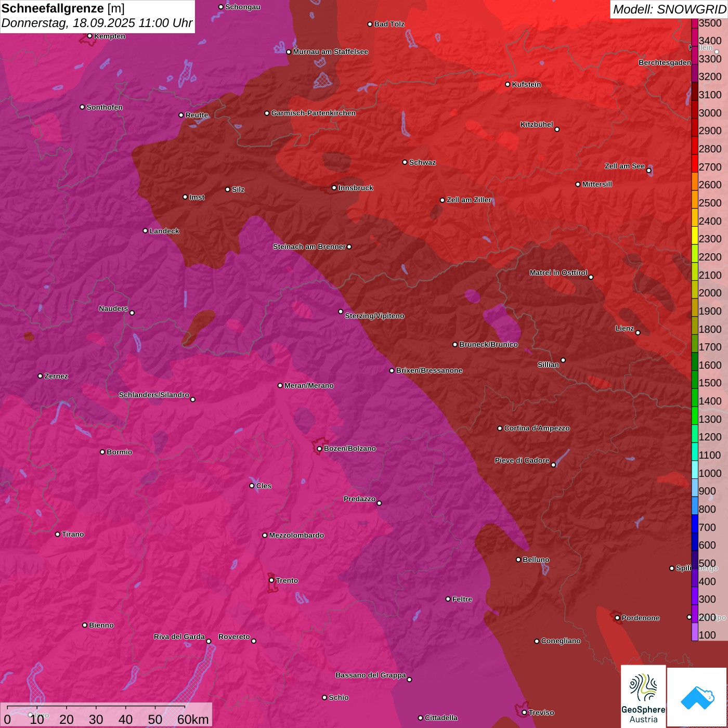Select the Mezzolombardo label
The image size is (728, 728).
tap(296, 535)
